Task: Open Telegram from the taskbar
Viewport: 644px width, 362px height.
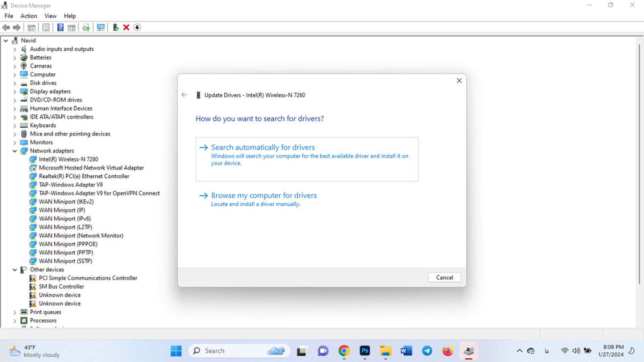Action: click(x=427, y=351)
